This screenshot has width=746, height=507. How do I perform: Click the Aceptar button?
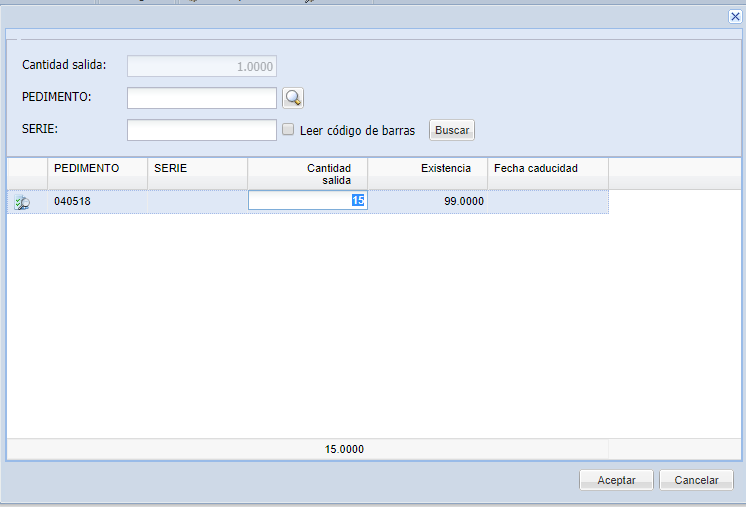[x=616, y=480]
